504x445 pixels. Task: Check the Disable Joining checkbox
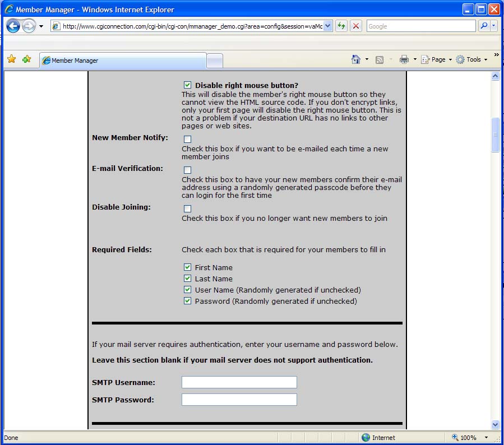pos(187,209)
